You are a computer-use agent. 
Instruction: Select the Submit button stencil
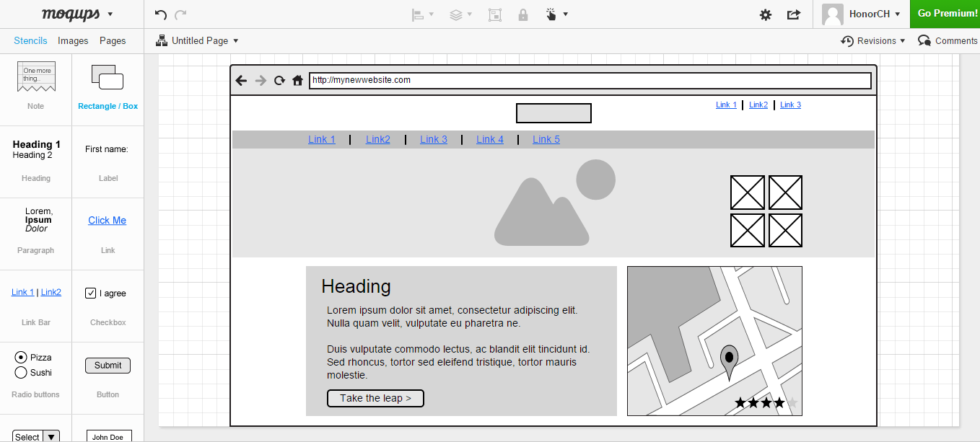pyautogui.click(x=108, y=366)
